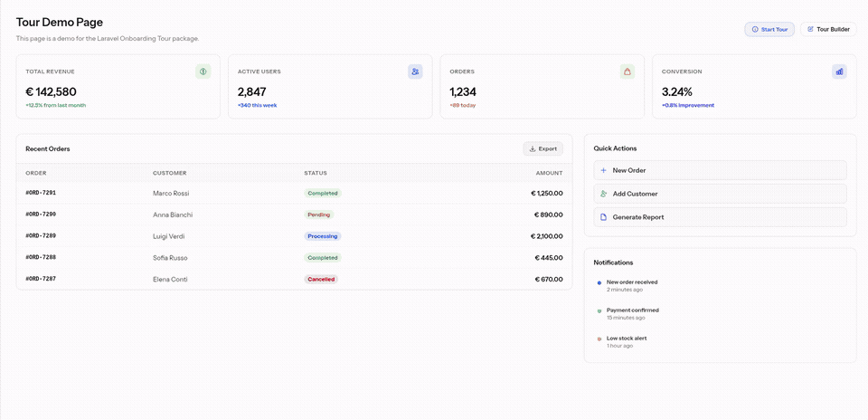Export the recent orders list
The height and width of the screenshot is (420, 868).
543,148
